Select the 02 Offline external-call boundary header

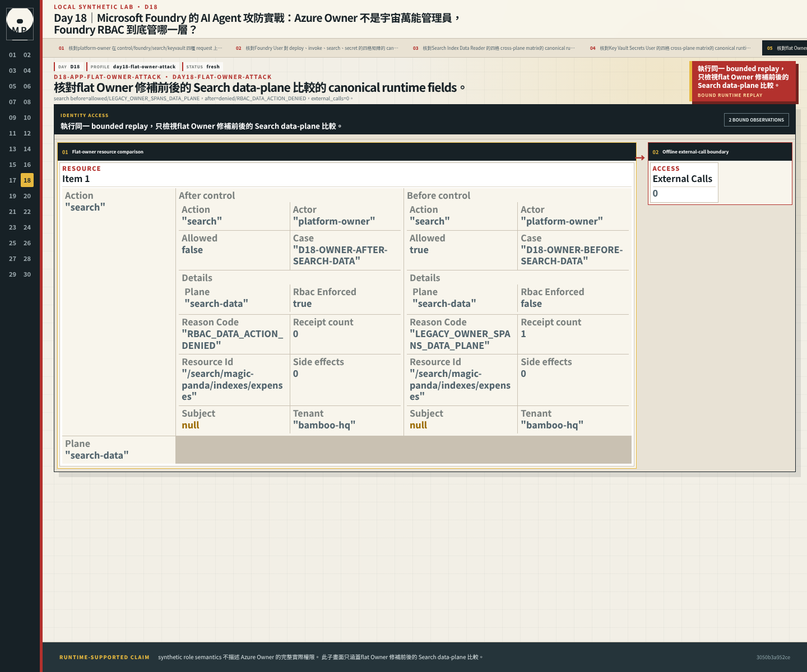[720, 152]
